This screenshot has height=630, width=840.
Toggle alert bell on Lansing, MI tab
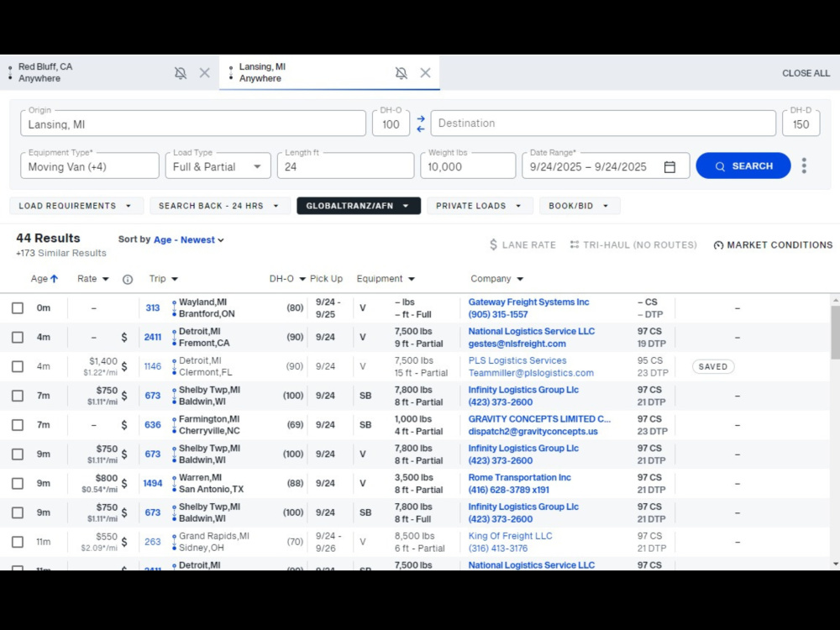402,73
